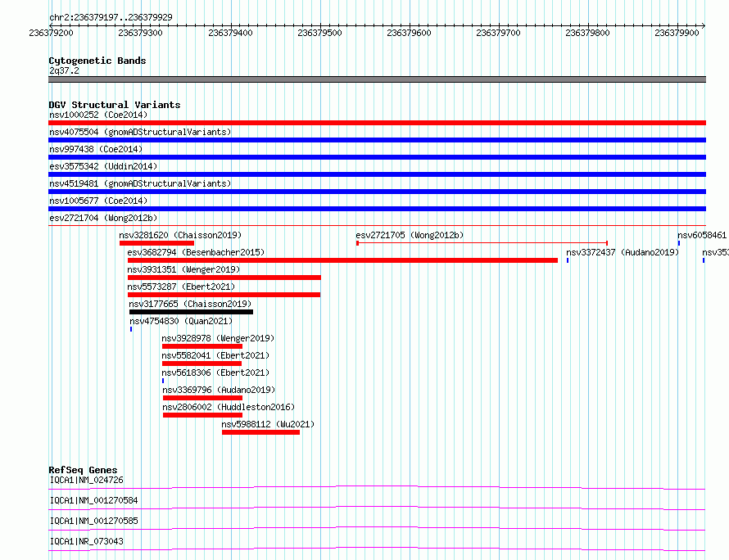729x560 pixels.
Task: Select the RefSeq Genes track title
Action: [x=83, y=470]
